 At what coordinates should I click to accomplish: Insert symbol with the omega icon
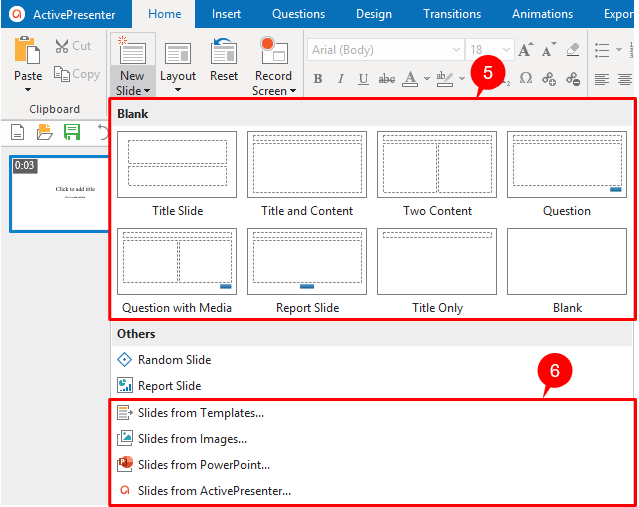[x=526, y=78]
